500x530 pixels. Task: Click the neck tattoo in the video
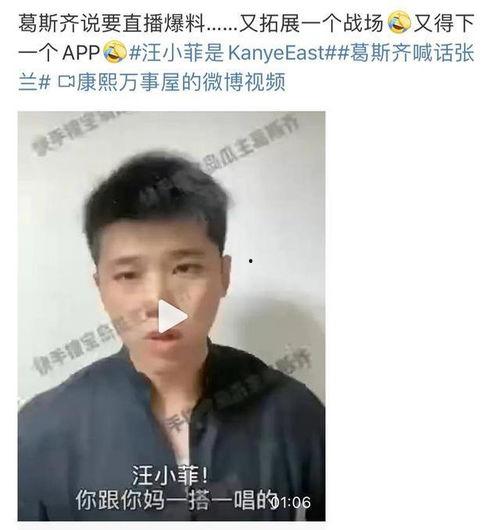[176, 424]
